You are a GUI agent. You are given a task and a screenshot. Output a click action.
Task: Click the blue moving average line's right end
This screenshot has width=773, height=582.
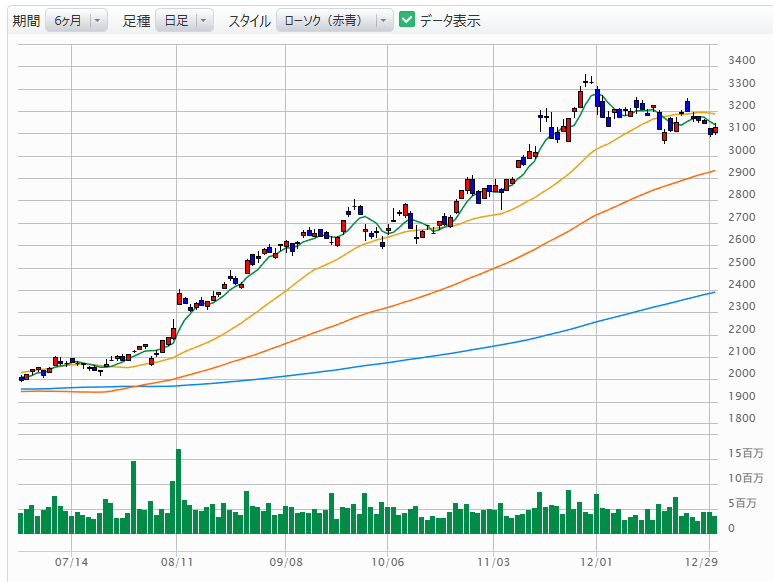click(x=712, y=292)
